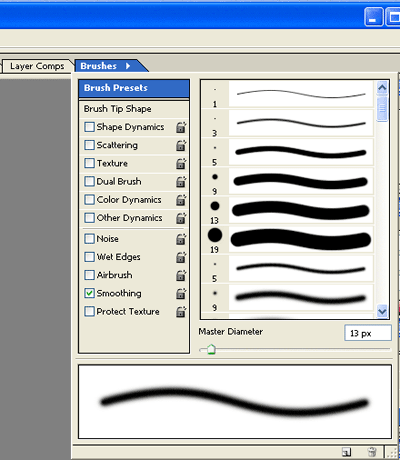This screenshot has width=400, height=460.
Task: Click the Master Diameter slider handle
Action: point(211,350)
